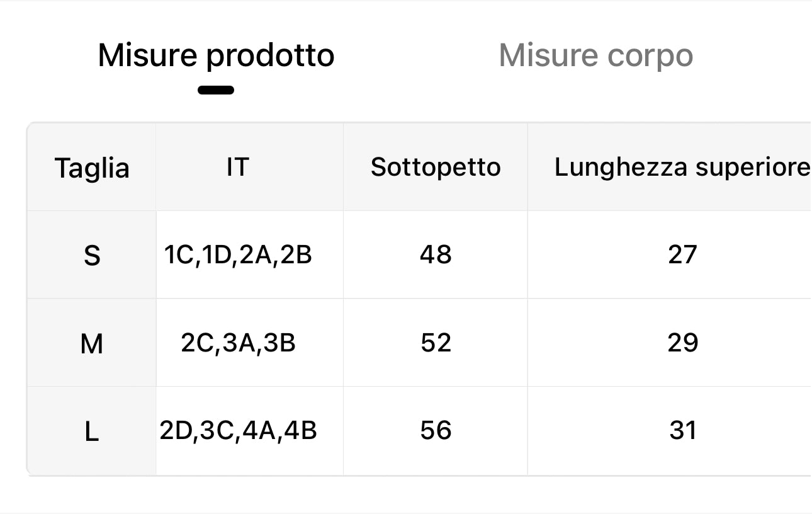Viewport: 812px width, 514px height.
Task: Click the Lunghezza superiore value 27
Action: point(682,254)
